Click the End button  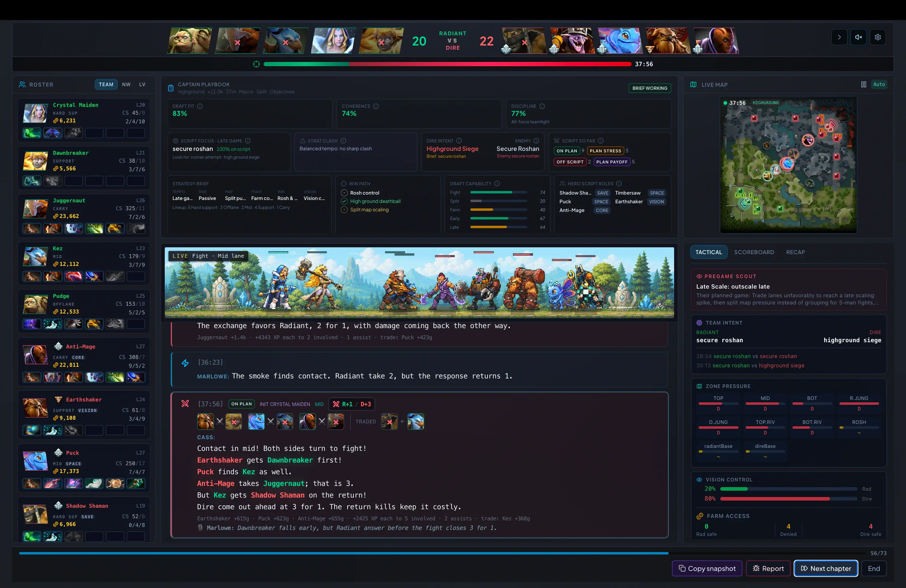click(874, 569)
